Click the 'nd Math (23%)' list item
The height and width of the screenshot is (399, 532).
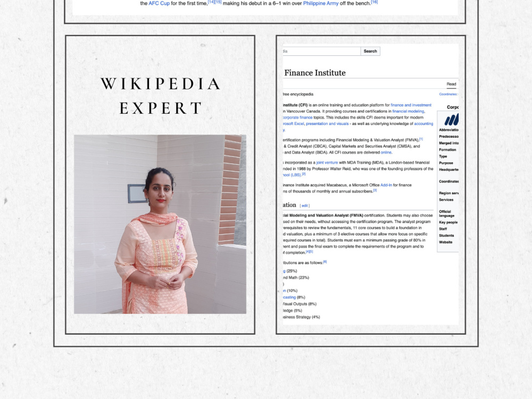296,278
